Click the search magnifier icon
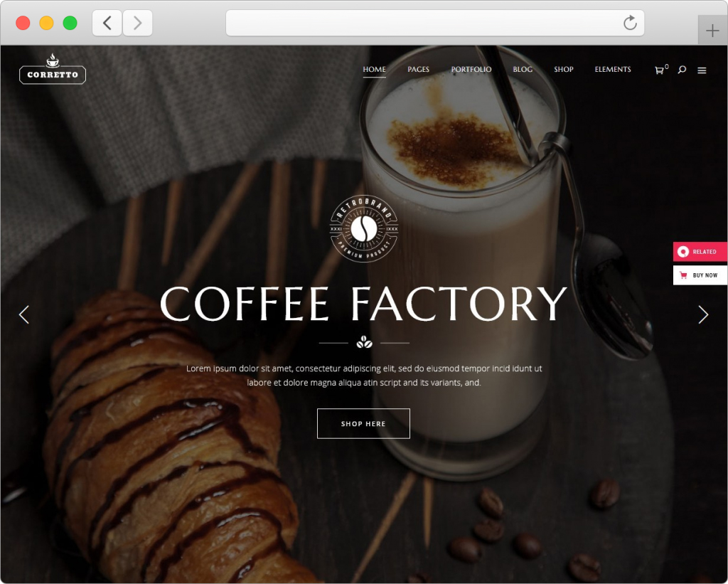Viewport: 728px width, 584px height. point(682,70)
